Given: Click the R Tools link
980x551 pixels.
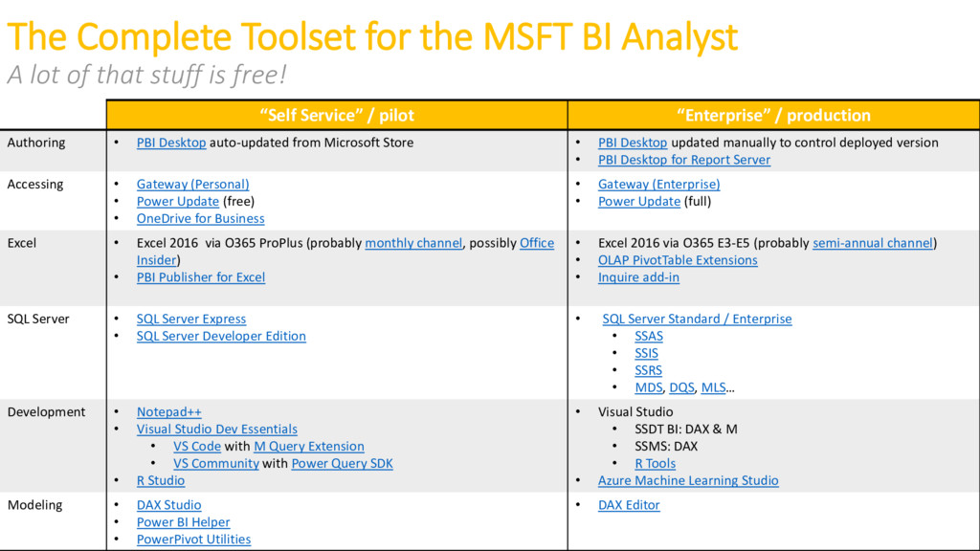Looking at the screenshot, I should click(655, 464).
